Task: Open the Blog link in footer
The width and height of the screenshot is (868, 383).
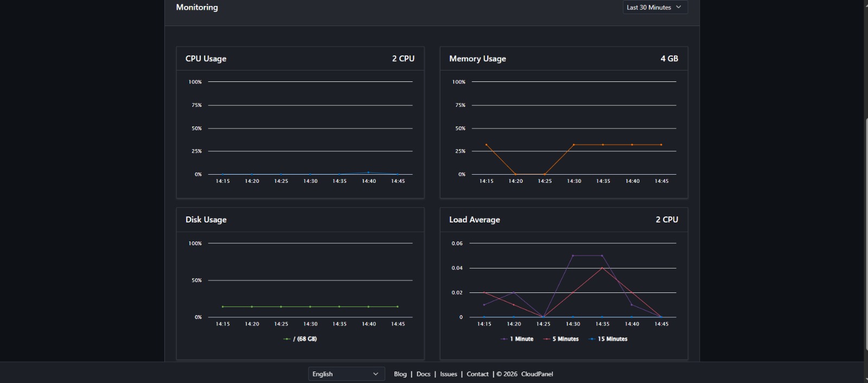Action: (x=400, y=374)
